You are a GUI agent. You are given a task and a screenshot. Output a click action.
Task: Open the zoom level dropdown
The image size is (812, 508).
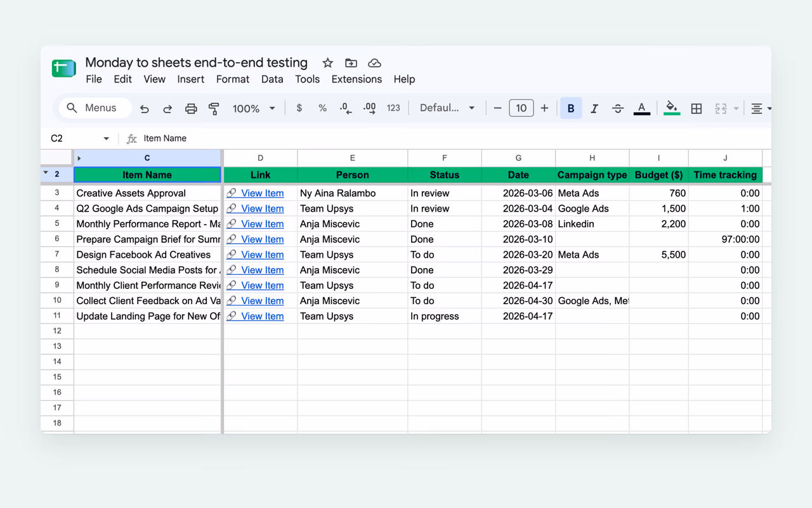pos(254,109)
